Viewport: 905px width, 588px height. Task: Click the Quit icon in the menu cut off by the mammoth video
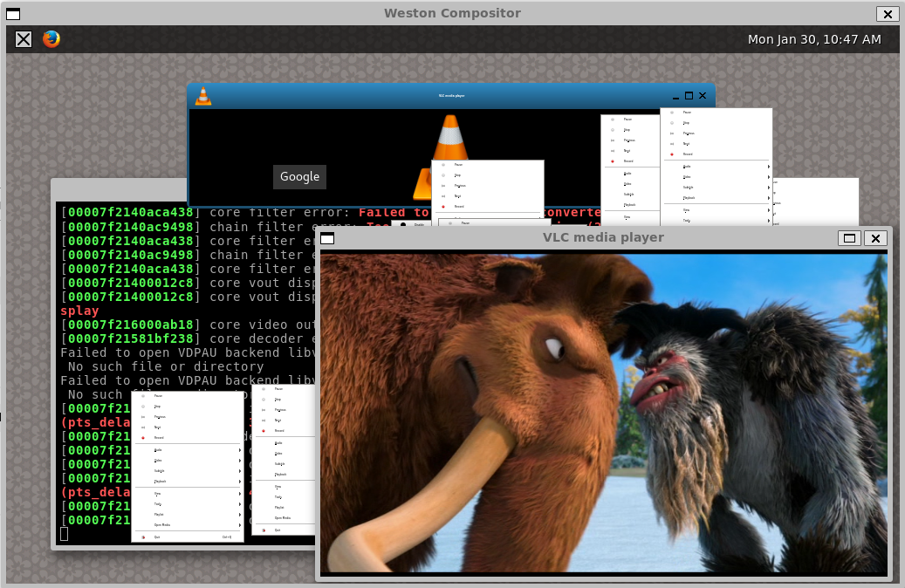pyautogui.click(x=264, y=530)
